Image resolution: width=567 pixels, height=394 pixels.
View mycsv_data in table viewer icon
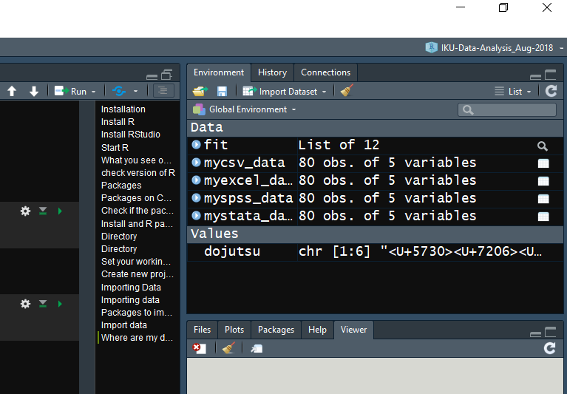[x=543, y=163]
